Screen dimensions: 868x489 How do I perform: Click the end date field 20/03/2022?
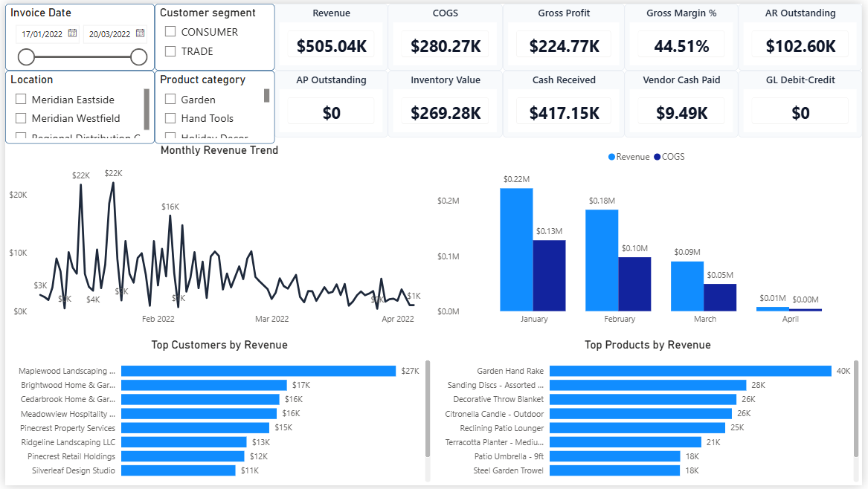coord(109,33)
